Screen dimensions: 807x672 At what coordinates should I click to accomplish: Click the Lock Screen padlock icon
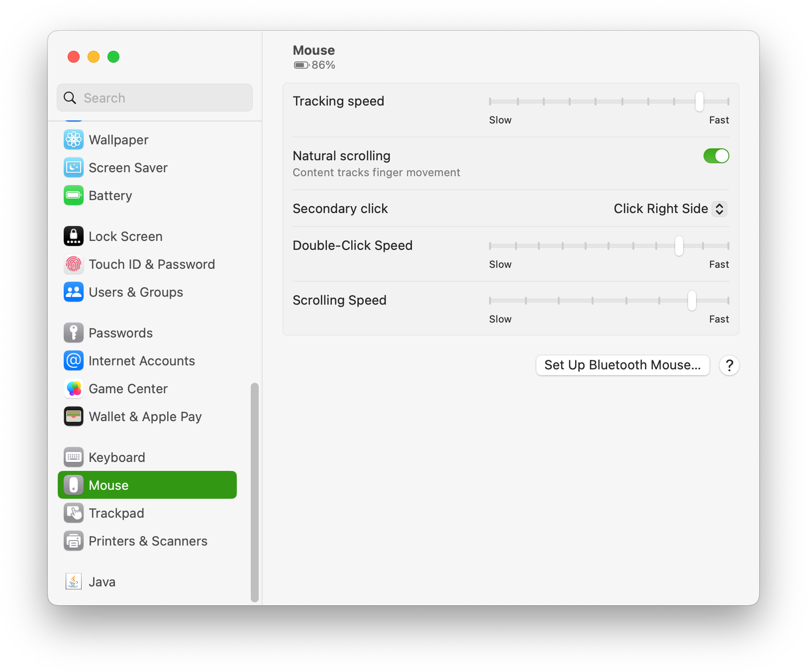(x=74, y=236)
